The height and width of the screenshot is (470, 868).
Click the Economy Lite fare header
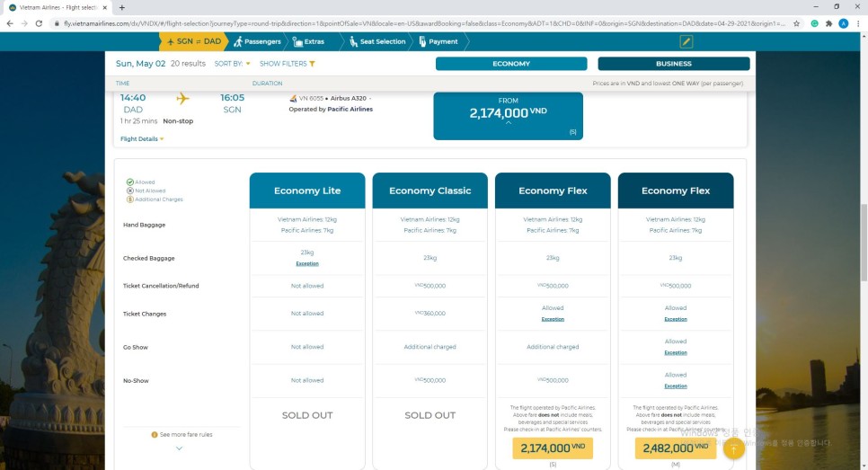click(307, 191)
